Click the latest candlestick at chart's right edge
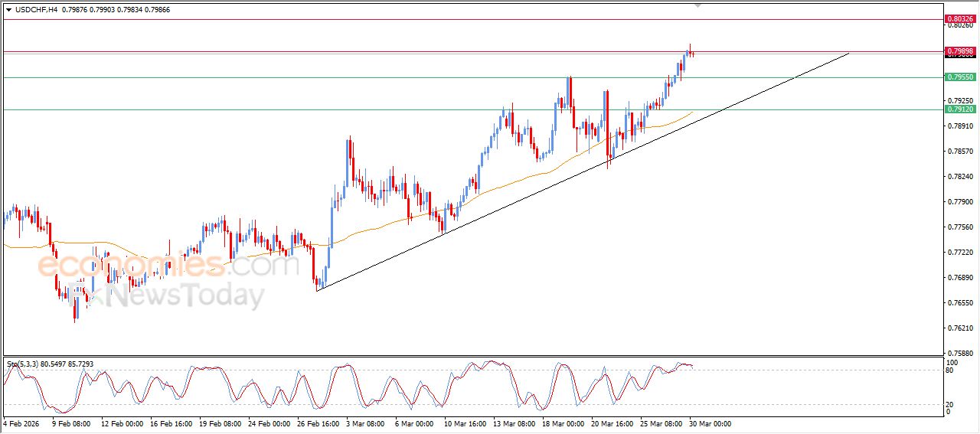 point(693,53)
